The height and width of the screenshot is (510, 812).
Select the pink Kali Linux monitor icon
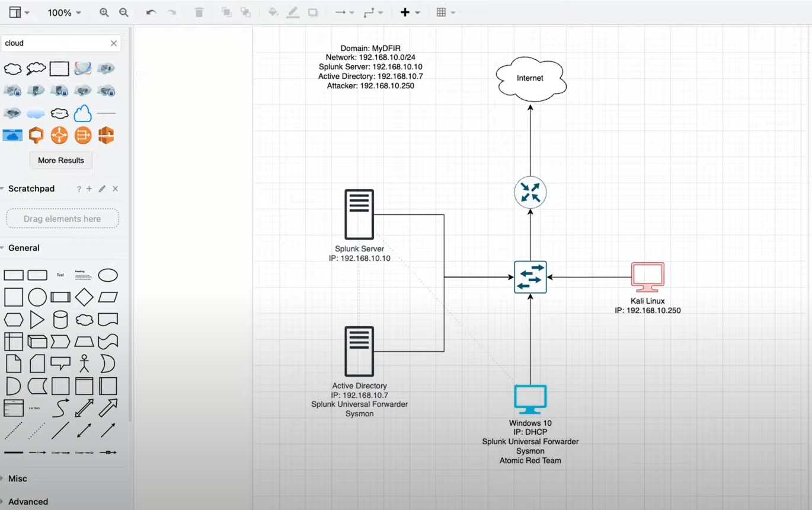pyautogui.click(x=648, y=277)
